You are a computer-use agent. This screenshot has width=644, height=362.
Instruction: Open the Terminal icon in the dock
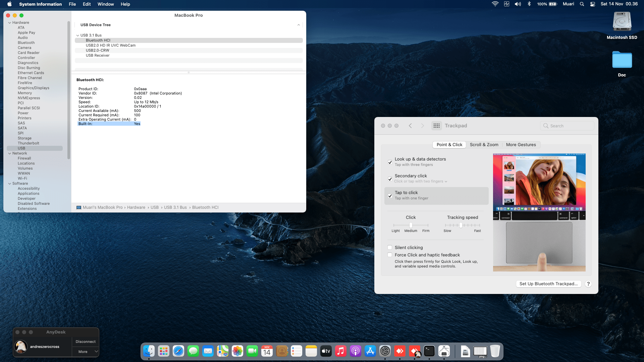point(429,351)
